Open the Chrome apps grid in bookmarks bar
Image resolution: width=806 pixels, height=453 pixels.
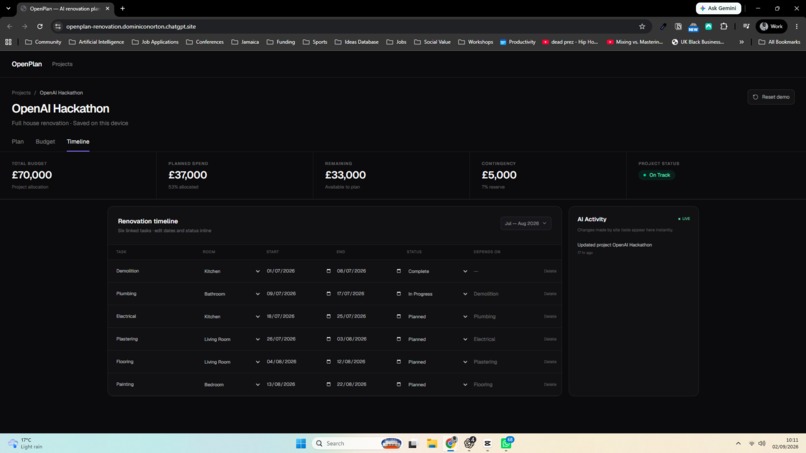(8, 42)
